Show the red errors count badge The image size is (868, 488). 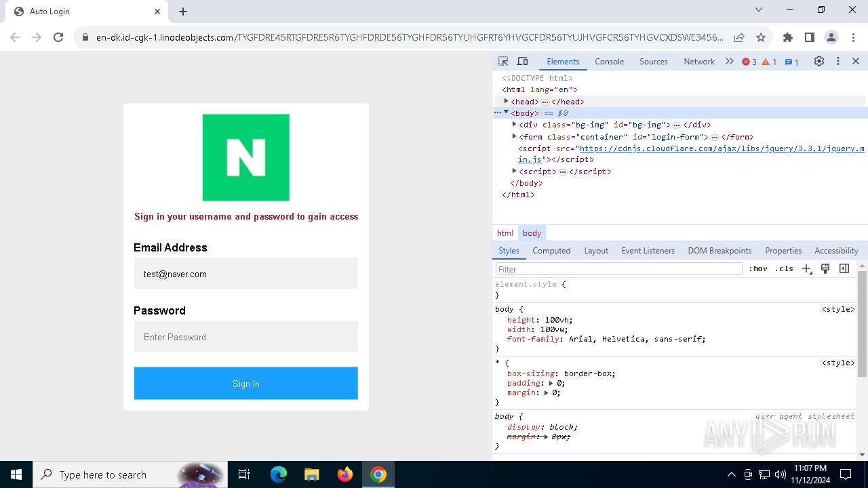tap(749, 62)
